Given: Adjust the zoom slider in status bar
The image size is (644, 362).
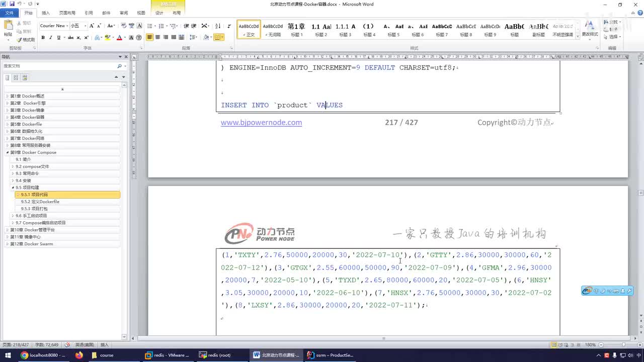Looking at the screenshot, I should pyautogui.click(x=623, y=345).
